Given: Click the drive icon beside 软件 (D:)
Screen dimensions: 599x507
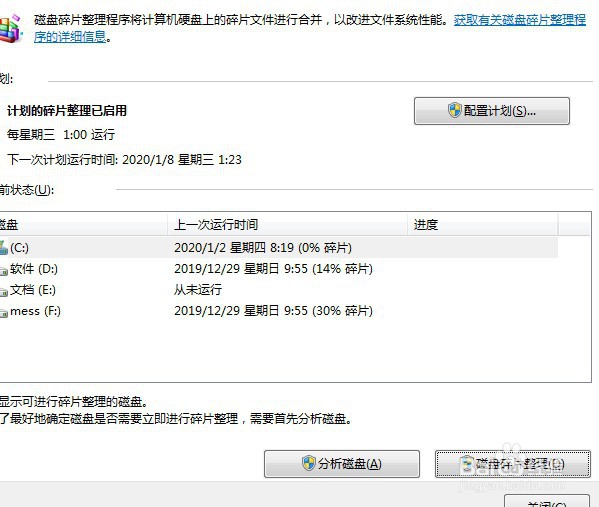Looking at the screenshot, I should [3, 271].
